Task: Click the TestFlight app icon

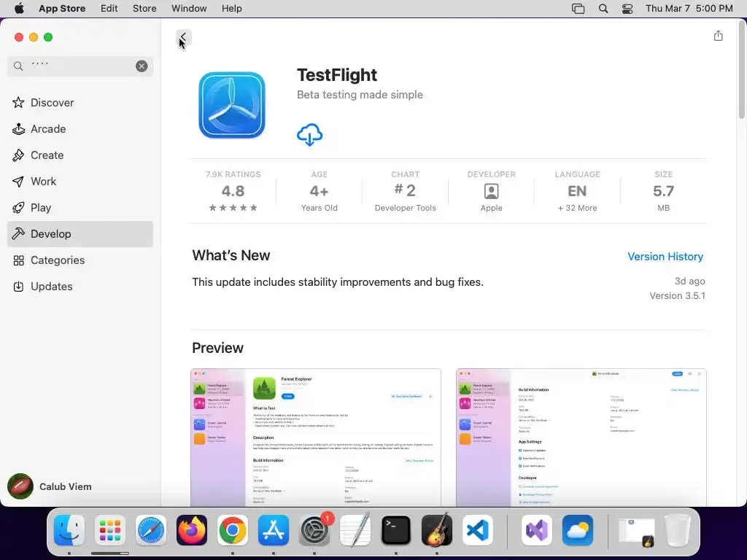Action: click(x=232, y=105)
